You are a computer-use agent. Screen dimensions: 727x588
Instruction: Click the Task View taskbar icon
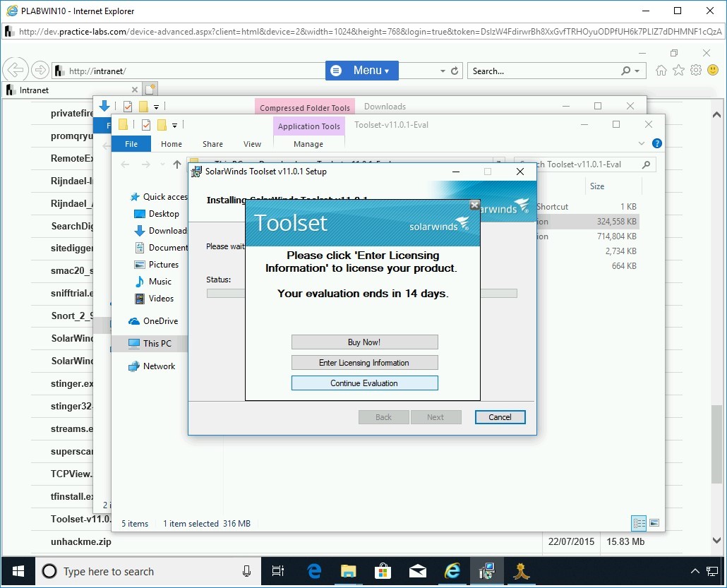coord(278,571)
